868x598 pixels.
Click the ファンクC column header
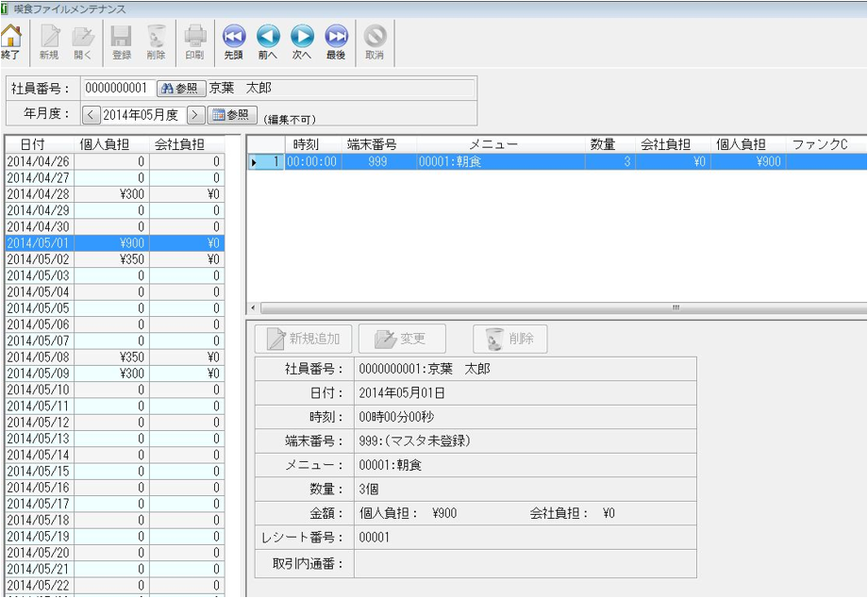pyautogui.click(x=826, y=144)
